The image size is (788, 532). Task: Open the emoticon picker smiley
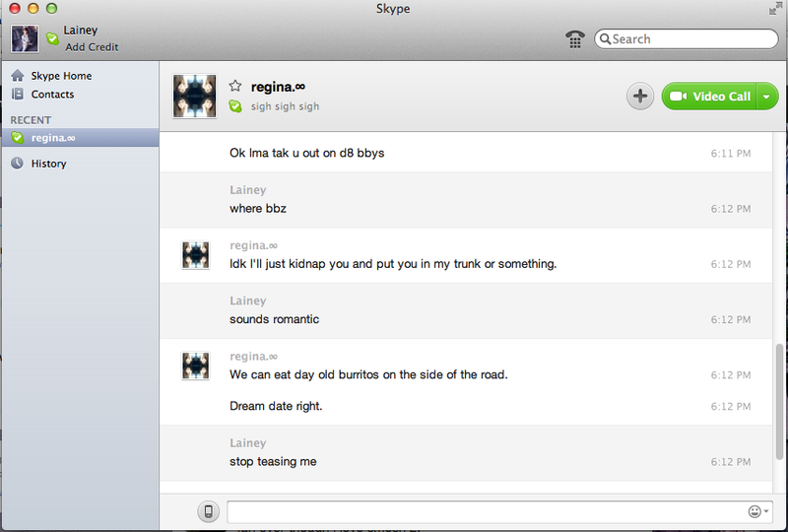[755, 512]
